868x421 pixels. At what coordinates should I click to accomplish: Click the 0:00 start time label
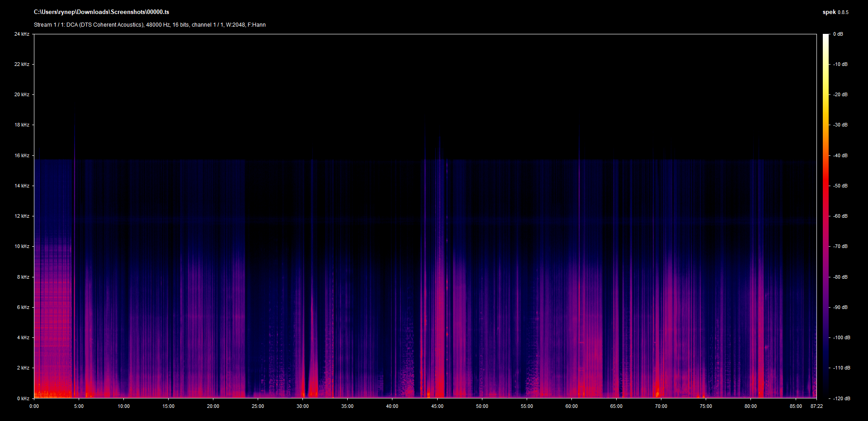[x=34, y=406]
